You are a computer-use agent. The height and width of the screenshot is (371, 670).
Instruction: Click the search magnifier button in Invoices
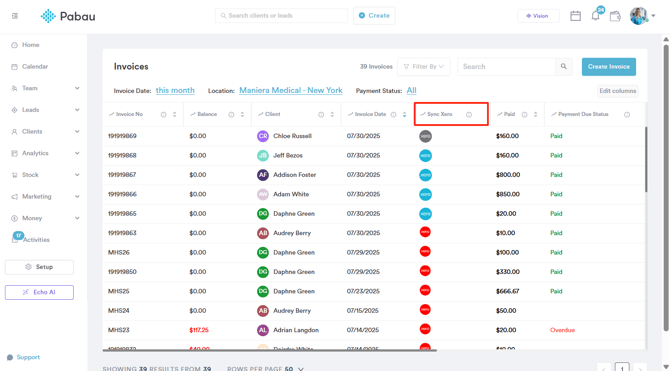pos(564,67)
